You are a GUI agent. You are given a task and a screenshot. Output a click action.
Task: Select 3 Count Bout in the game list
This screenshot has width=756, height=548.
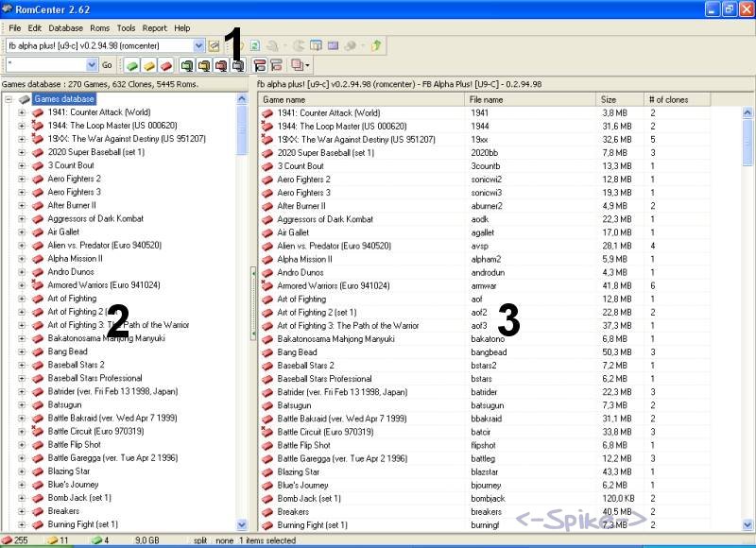pos(301,166)
